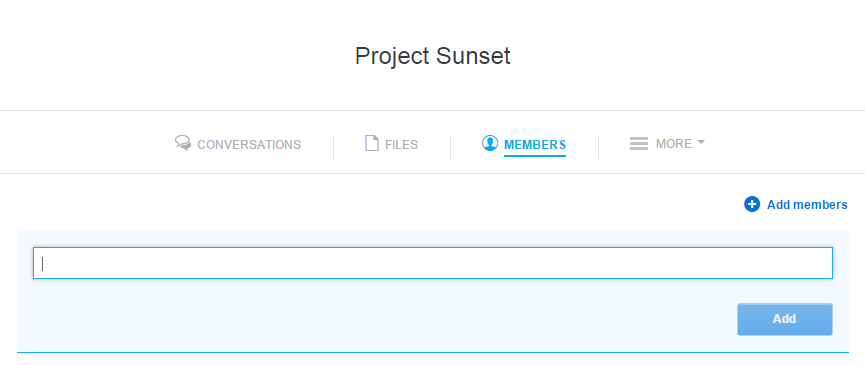Click the empty light blue panel left of Add

coord(377,319)
